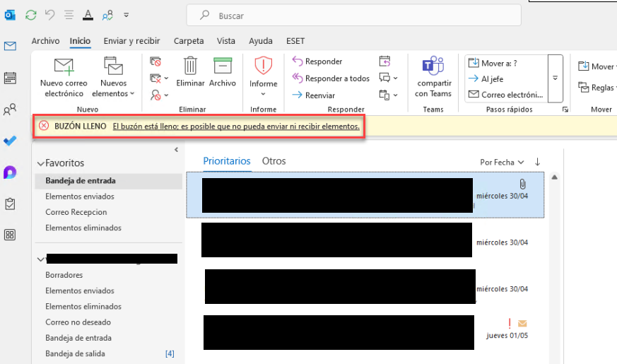Collapse the Favoritos folder group
This screenshot has width=617, height=364.
point(41,163)
